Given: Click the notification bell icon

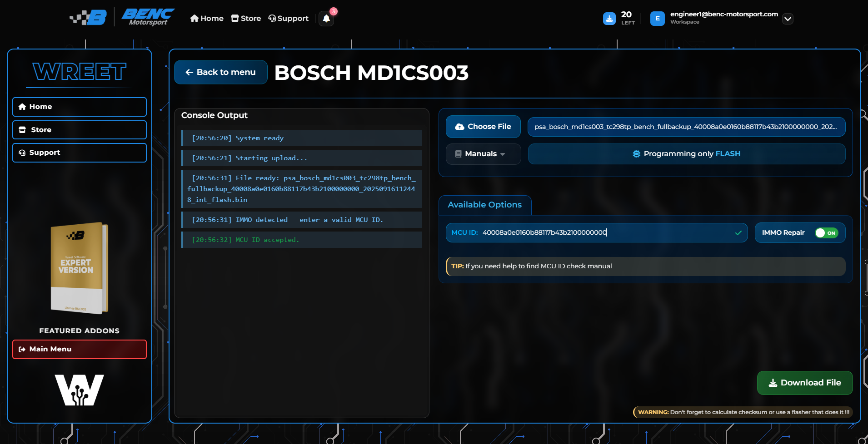Looking at the screenshot, I should click(326, 19).
